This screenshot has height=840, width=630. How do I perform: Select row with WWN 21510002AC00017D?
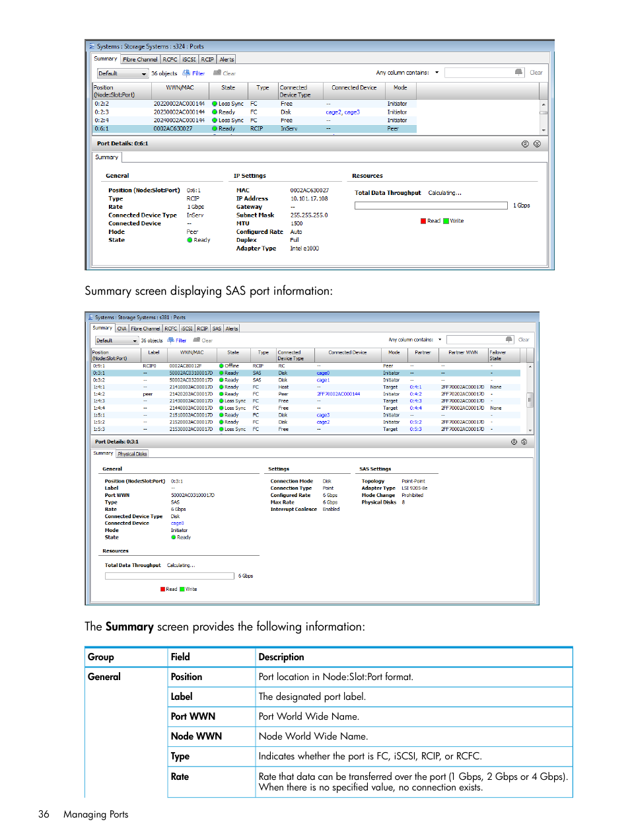point(306,416)
